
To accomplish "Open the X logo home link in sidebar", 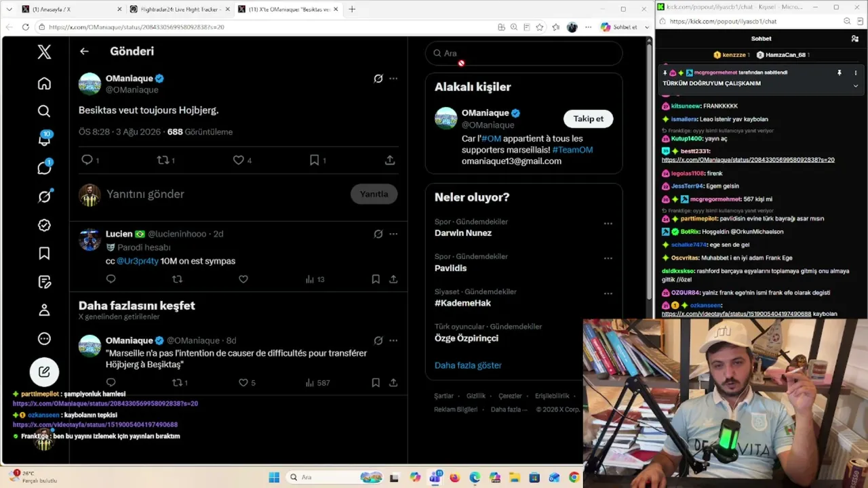I will 44,52.
